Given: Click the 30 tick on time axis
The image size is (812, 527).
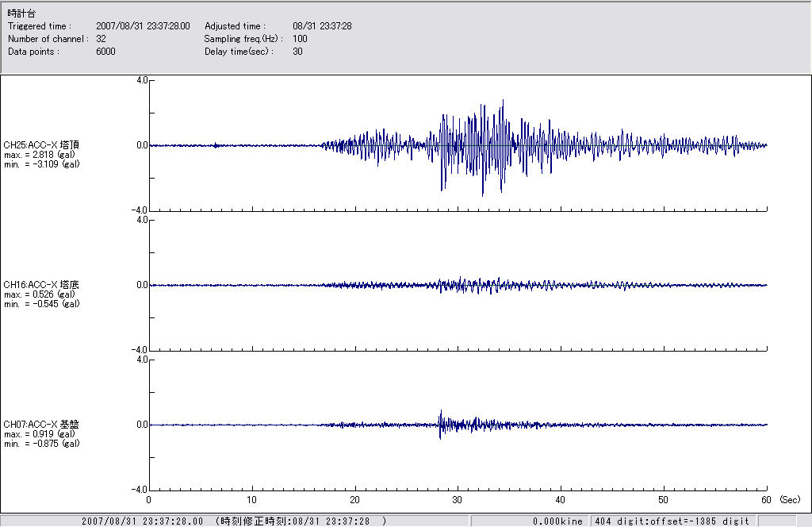Looking at the screenshot, I should [458, 500].
